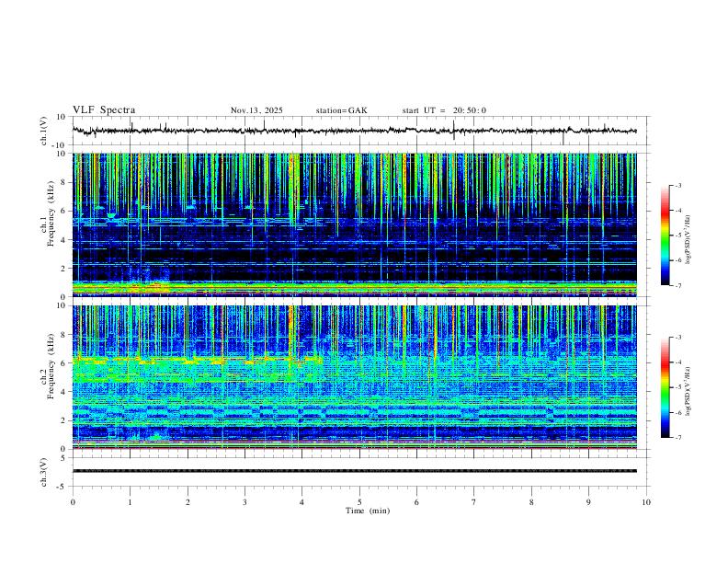Click the ch.1 spectrogram panel

point(354,224)
